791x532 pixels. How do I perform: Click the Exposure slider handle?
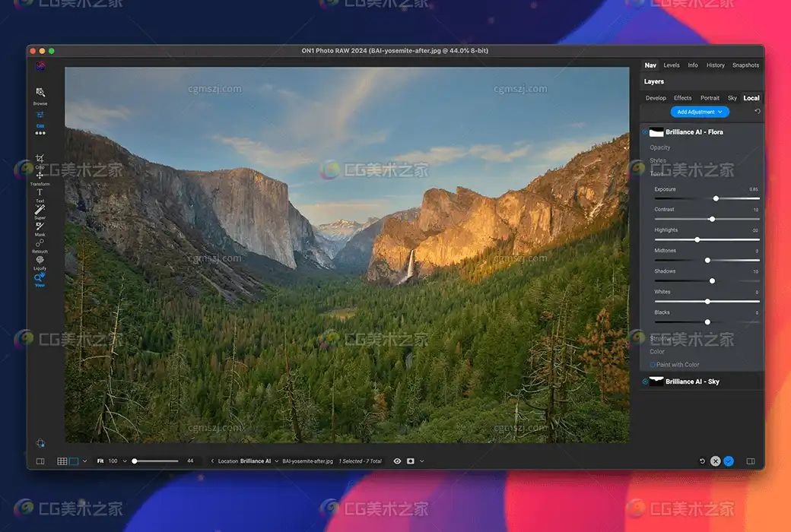tap(716, 198)
